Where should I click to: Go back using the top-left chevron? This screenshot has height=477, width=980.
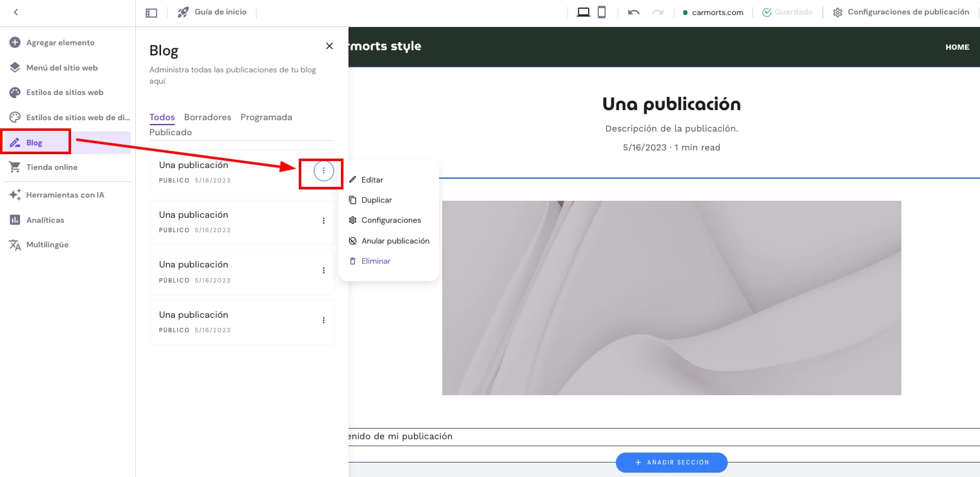(16, 12)
